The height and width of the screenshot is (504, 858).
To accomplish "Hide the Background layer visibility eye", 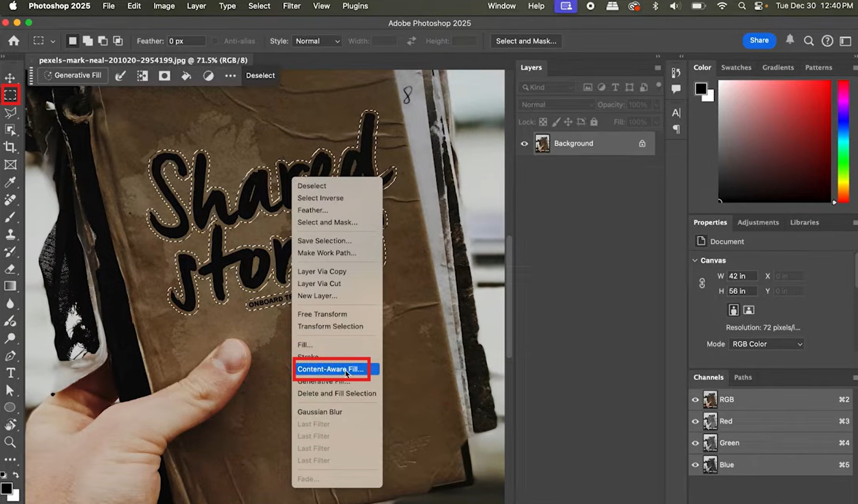I will tap(524, 143).
